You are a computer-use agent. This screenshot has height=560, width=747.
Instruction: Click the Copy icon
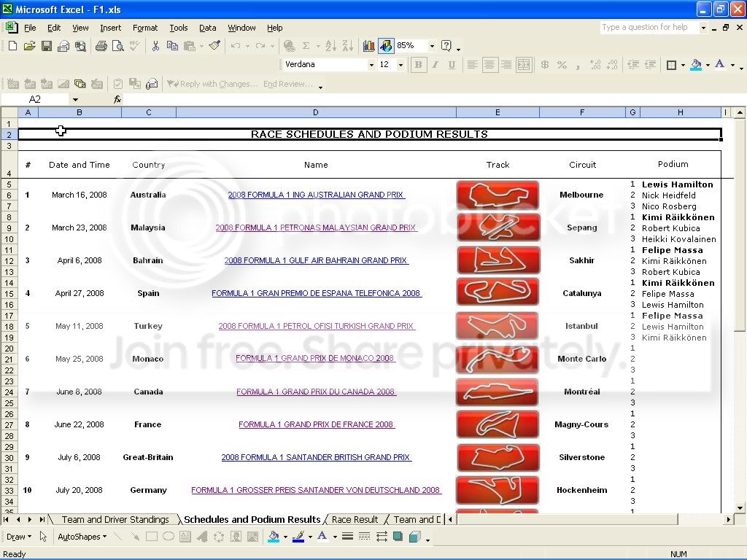(172, 46)
